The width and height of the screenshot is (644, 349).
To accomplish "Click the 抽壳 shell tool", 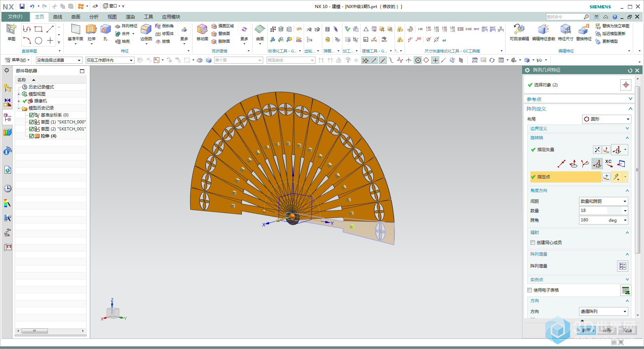I will 123,41.
